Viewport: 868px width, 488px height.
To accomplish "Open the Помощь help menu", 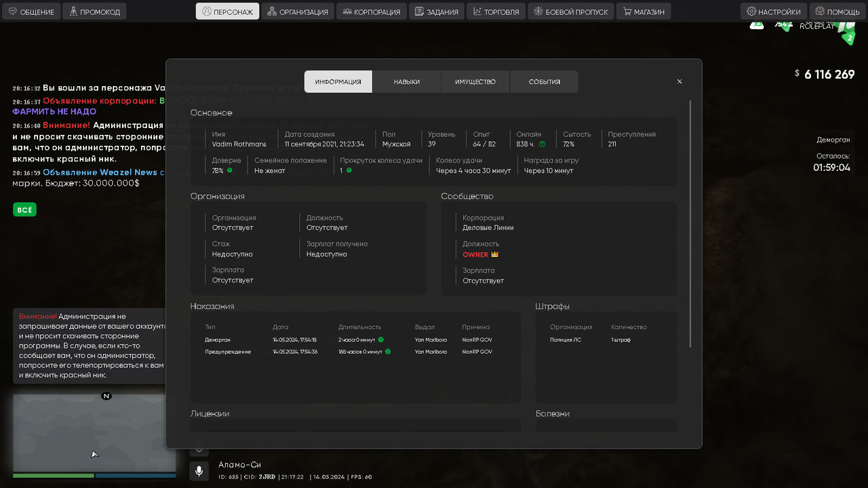I will [x=837, y=12].
